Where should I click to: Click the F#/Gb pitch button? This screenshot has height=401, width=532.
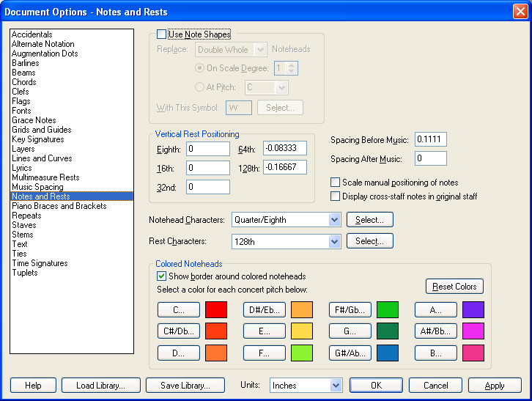(x=350, y=309)
